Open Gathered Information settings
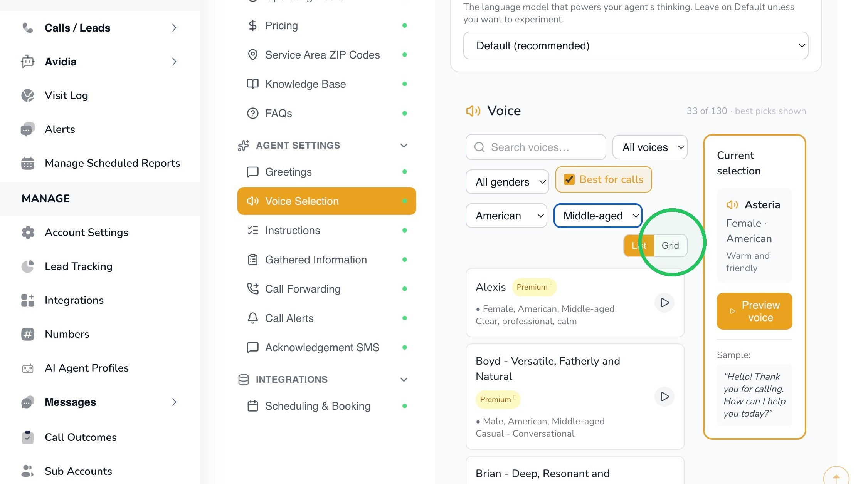The height and width of the screenshot is (484, 868). [327, 260]
